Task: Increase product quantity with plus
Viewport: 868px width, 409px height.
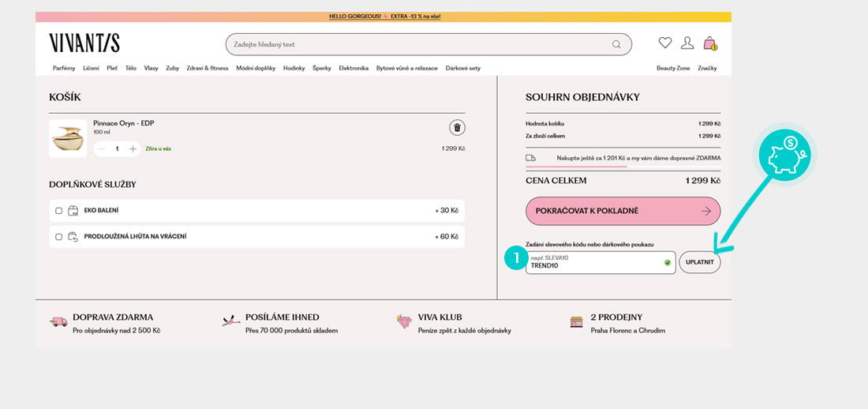Action: pyautogui.click(x=133, y=148)
